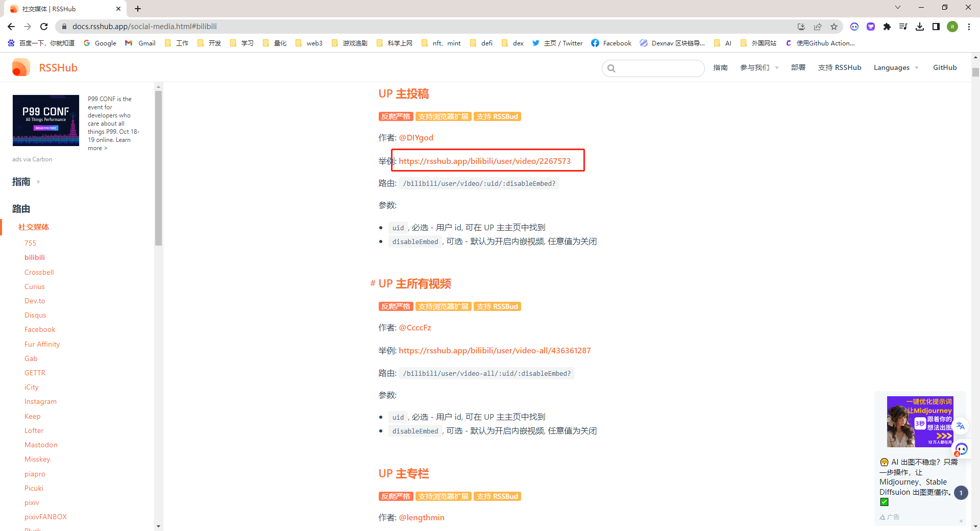980x531 pixels.
Task: Select bilibili in sidebar list
Action: click(35, 257)
